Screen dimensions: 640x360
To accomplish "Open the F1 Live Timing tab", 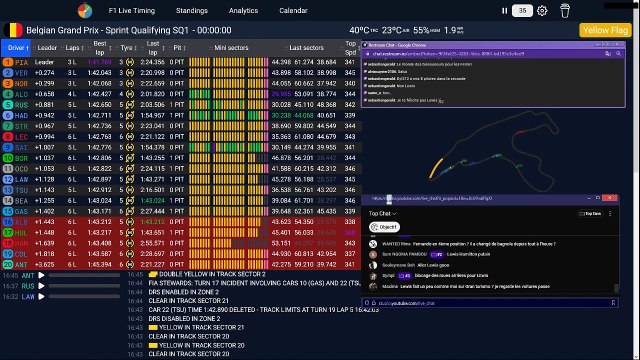I will (x=132, y=11).
